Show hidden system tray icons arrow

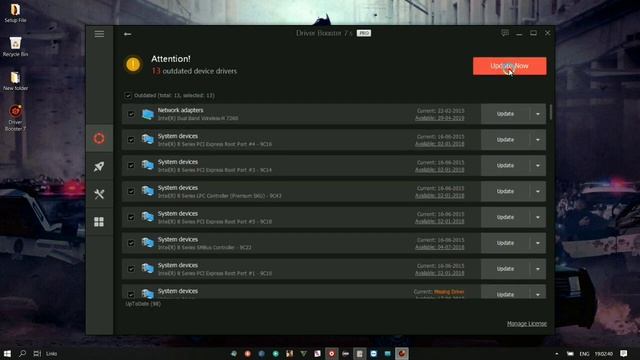tap(557, 353)
